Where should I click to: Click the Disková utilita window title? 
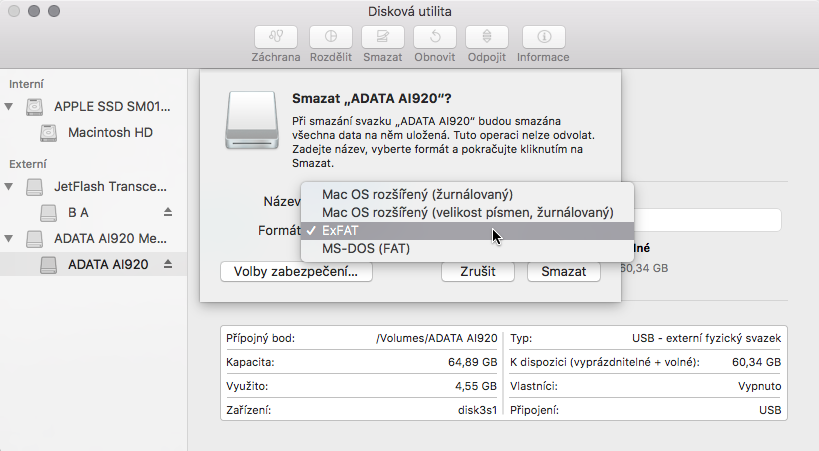[x=410, y=11]
